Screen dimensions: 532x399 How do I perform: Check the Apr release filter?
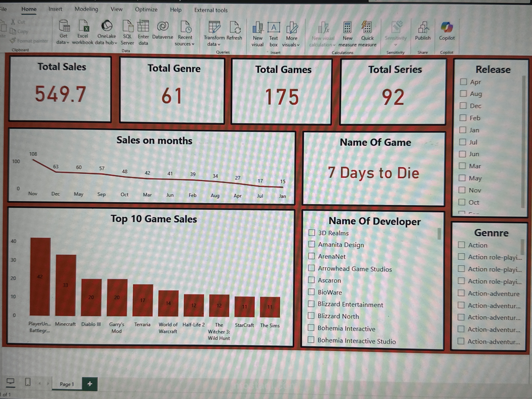[x=463, y=82]
